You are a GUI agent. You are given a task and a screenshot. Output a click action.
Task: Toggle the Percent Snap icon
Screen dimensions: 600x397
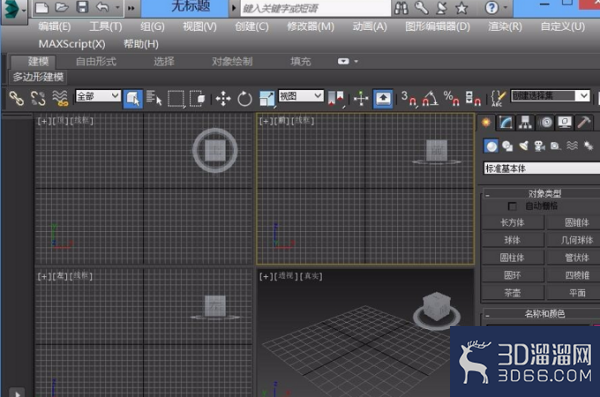pos(452,99)
